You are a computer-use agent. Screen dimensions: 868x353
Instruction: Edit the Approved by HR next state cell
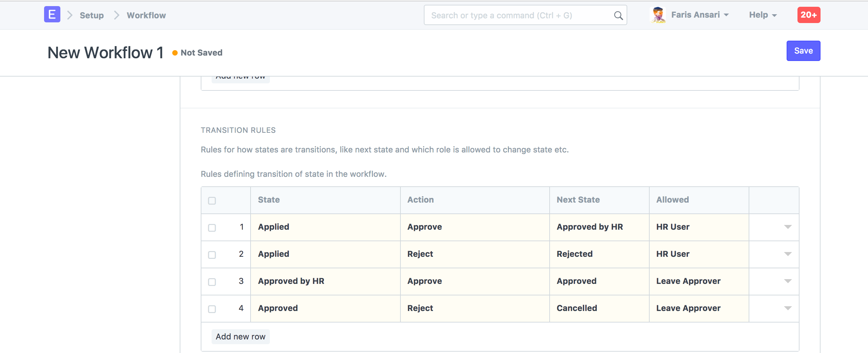[x=599, y=227]
